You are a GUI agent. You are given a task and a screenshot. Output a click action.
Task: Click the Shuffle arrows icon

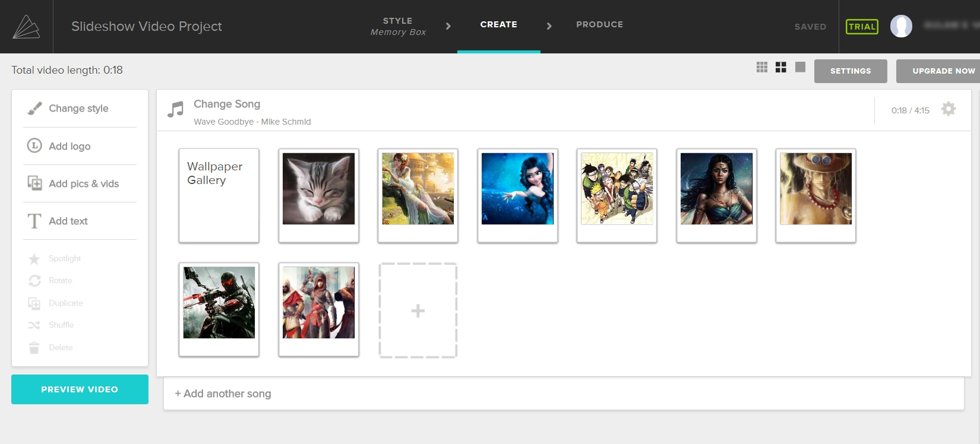(34, 325)
